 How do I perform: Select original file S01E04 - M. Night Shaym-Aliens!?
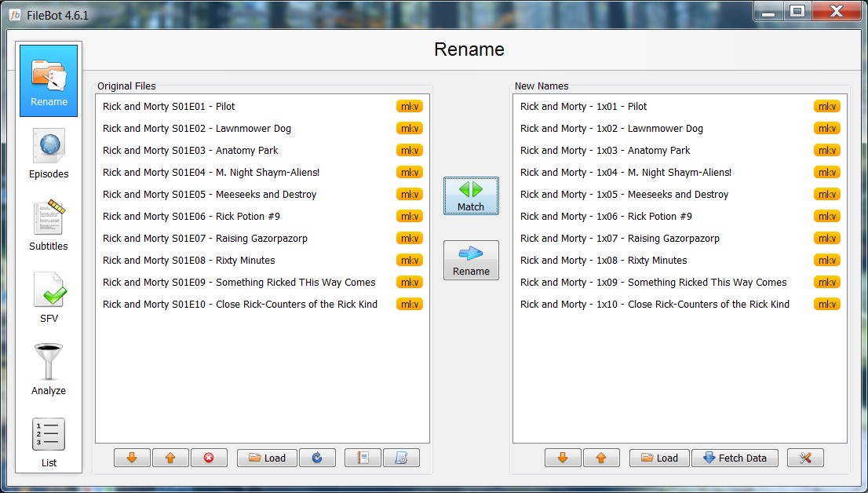pos(262,172)
